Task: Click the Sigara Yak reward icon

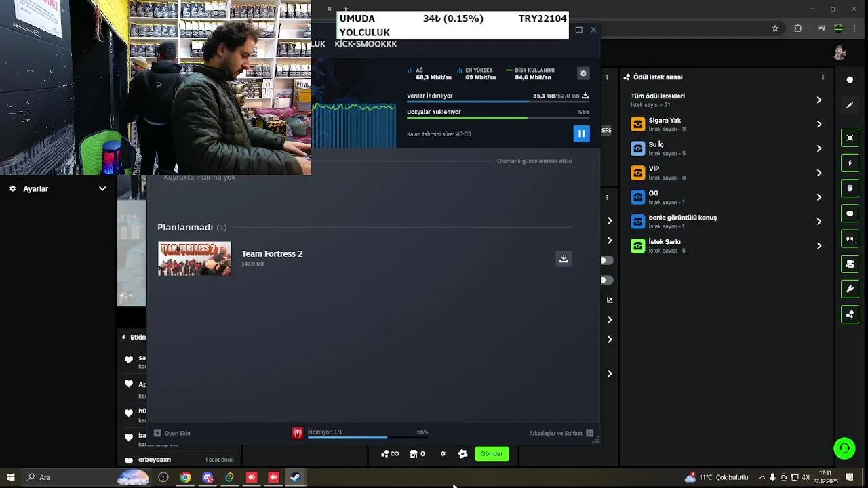Action: pos(638,124)
